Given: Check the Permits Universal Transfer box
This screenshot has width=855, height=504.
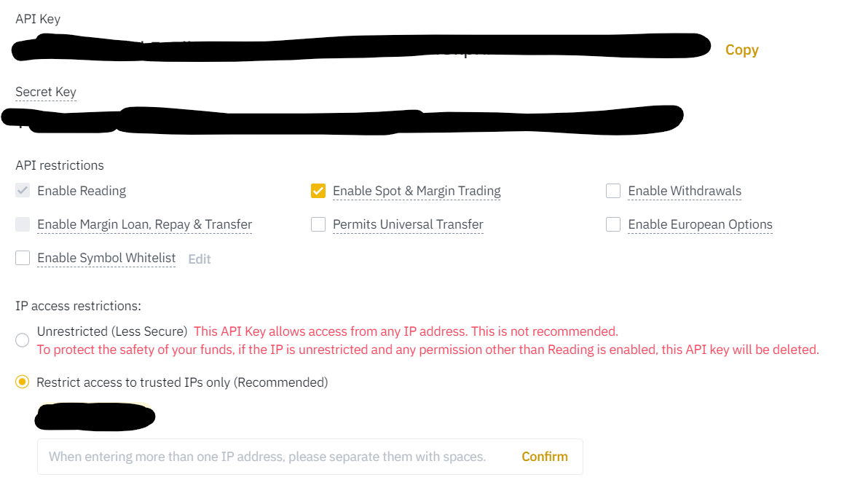Looking at the screenshot, I should 318,224.
